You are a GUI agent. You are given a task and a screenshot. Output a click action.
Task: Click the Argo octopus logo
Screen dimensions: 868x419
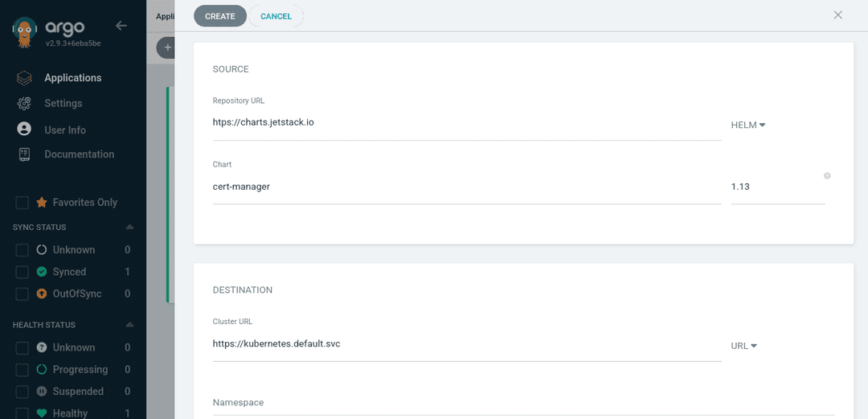click(x=26, y=32)
